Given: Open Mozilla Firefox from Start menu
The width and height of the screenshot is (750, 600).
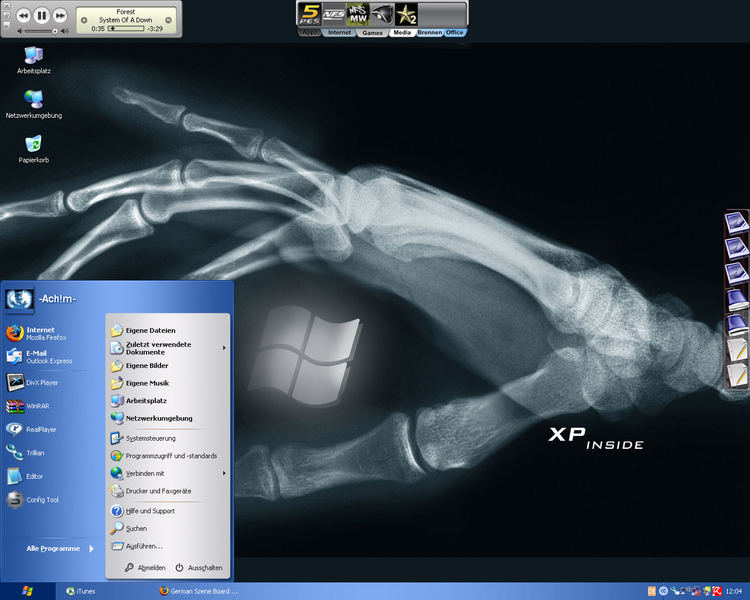Looking at the screenshot, I should pos(45,333).
